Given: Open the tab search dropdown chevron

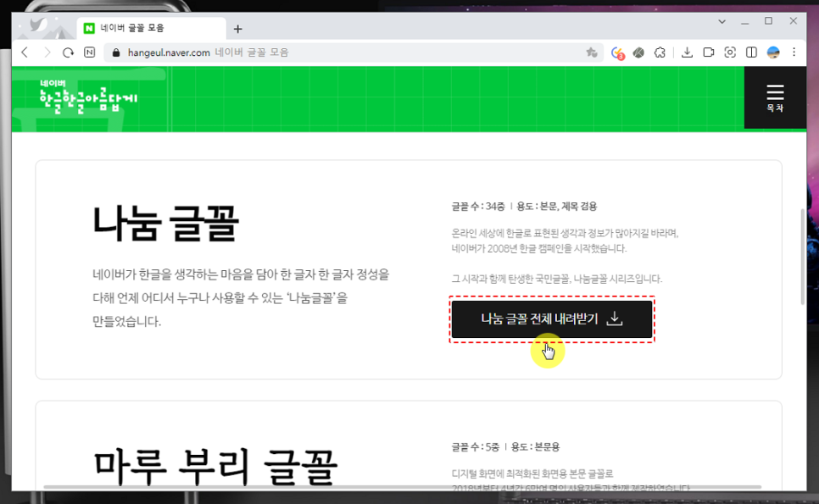Looking at the screenshot, I should pyautogui.click(x=721, y=21).
